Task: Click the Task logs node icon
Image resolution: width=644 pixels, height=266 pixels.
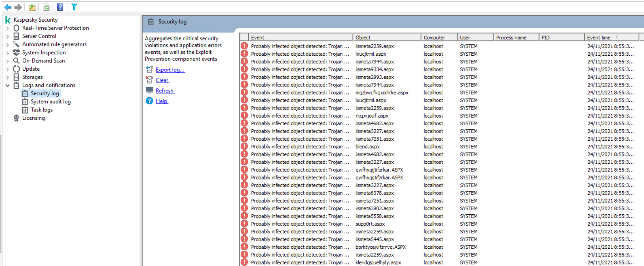Action: [25, 110]
